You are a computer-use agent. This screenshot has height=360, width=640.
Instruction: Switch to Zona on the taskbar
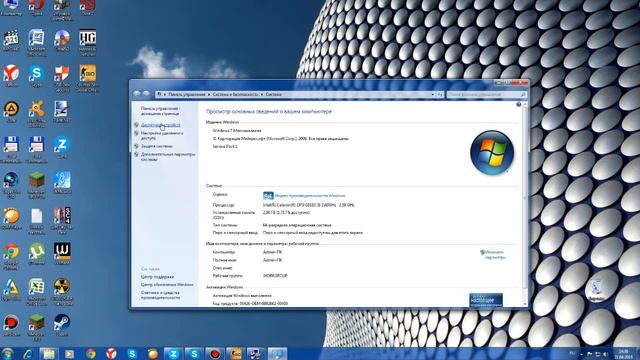tap(173, 354)
